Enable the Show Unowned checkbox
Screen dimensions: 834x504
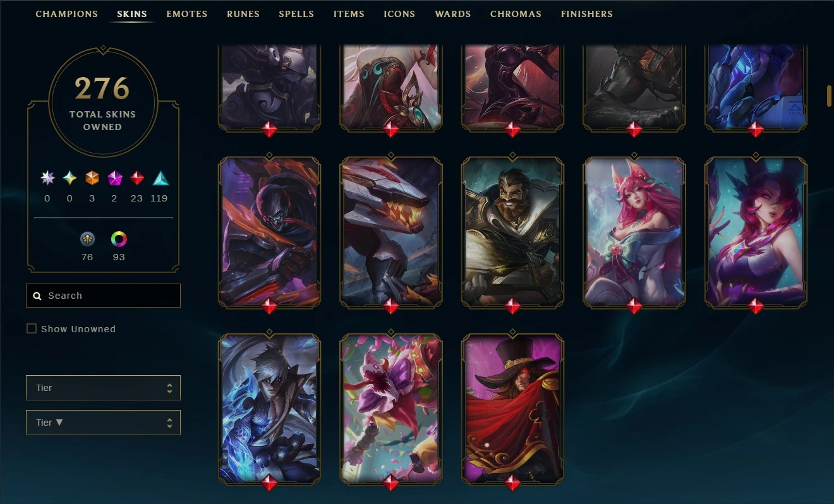(32, 328)
